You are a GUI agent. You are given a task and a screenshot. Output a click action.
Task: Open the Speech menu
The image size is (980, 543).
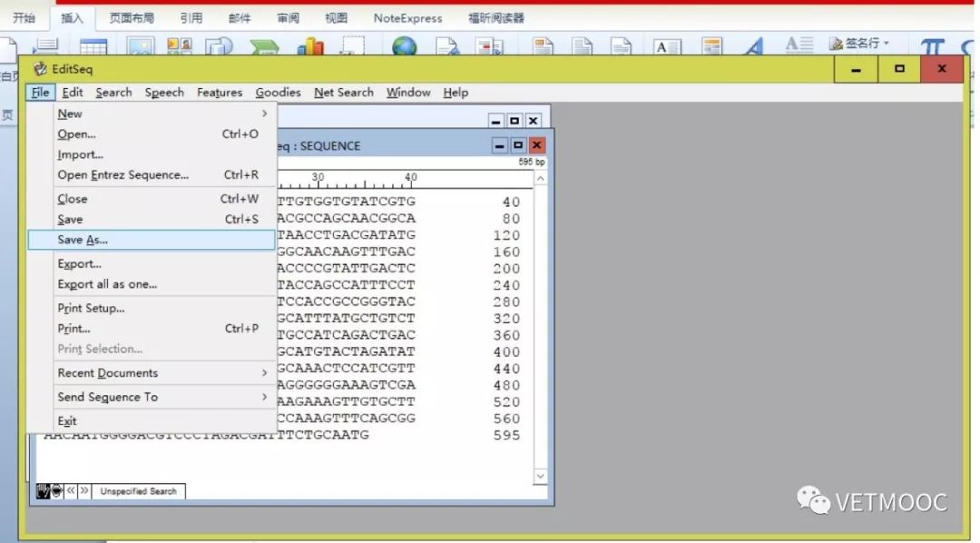pyautogui.click(x=164, y=93)
